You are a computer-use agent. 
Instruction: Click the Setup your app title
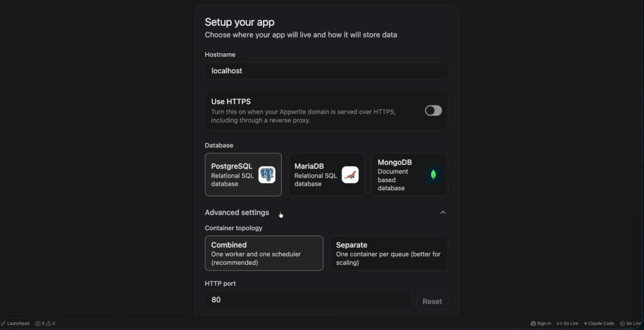point(240,22)
